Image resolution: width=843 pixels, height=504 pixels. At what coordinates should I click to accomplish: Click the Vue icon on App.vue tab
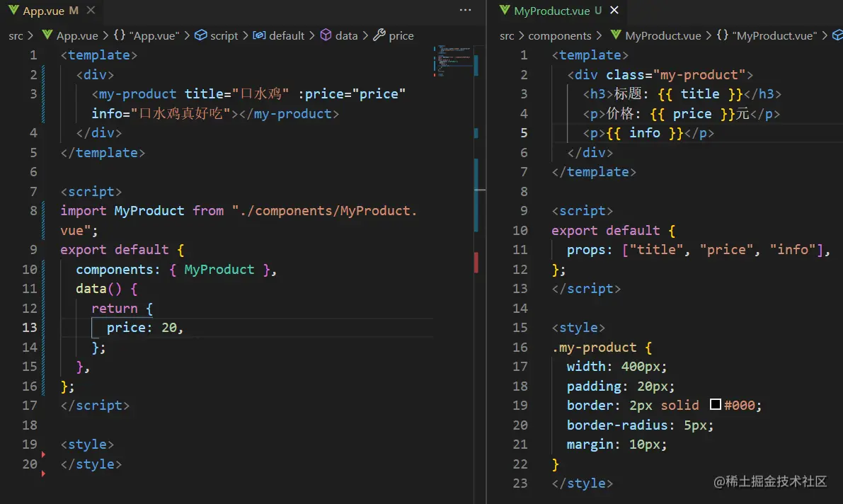point(13,10)
